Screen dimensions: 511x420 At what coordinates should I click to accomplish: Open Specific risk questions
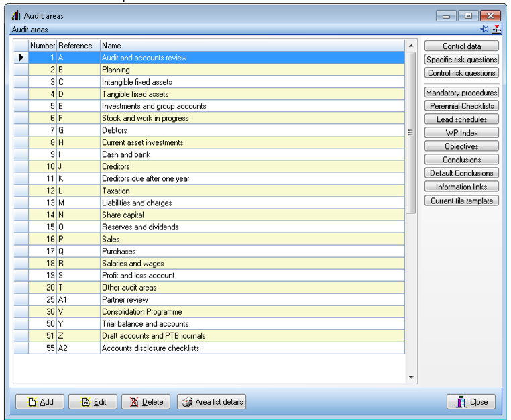tap(461, 59)
